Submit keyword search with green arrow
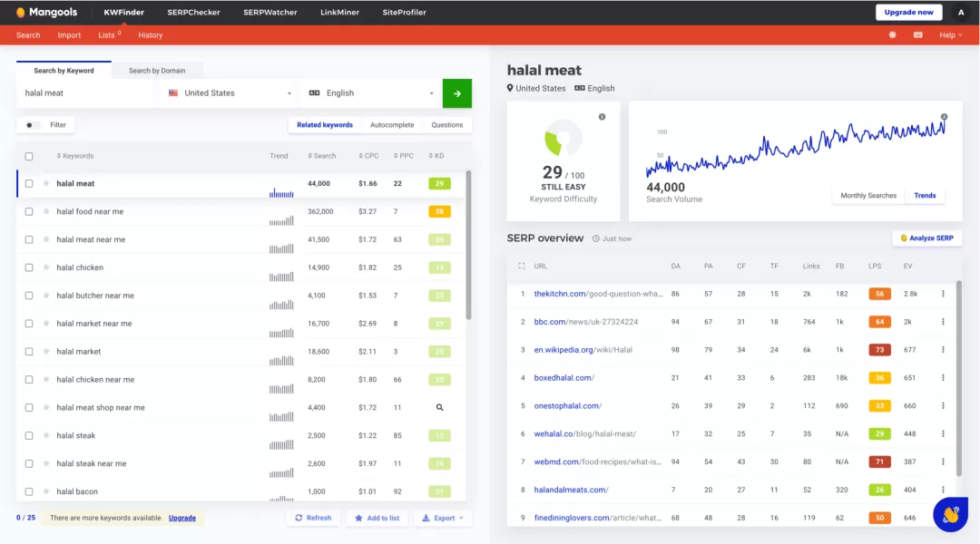This screenshot has width=980, height=544. pos(456,93)
